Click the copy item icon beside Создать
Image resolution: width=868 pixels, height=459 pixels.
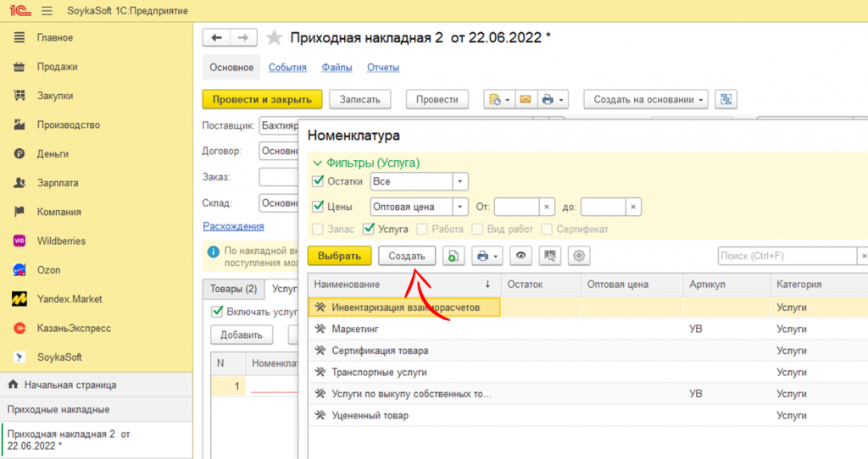(x=453, y=256)
